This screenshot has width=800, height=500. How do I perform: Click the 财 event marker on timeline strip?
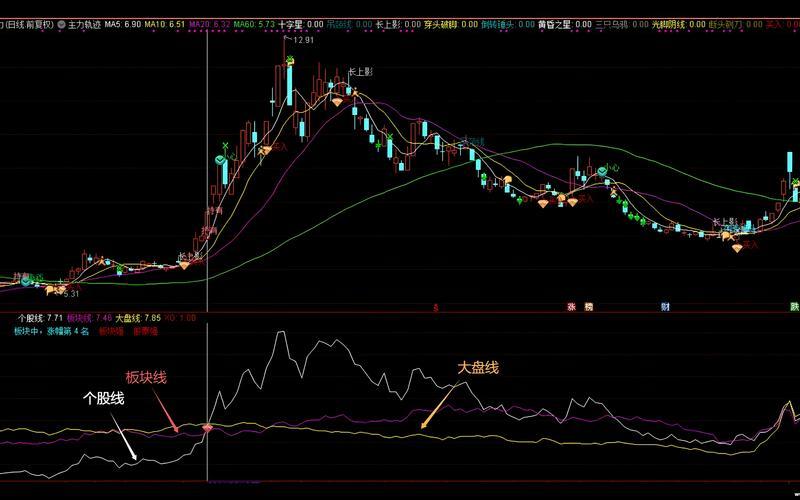click(x=664, y=307)
